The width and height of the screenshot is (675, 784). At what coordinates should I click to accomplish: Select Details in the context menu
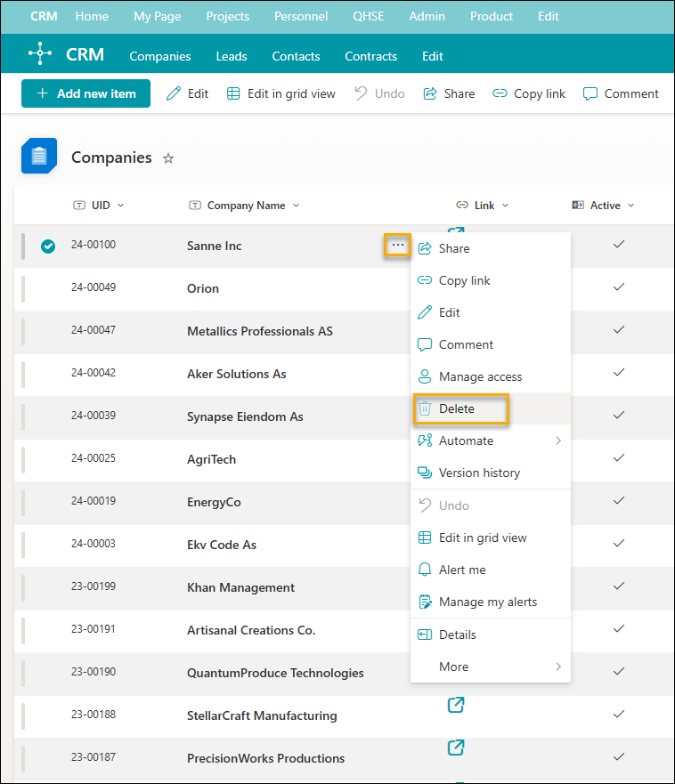coord(491,634)
